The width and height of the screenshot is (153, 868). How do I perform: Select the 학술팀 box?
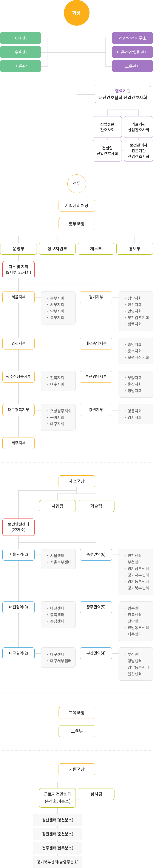coord(96,506)
